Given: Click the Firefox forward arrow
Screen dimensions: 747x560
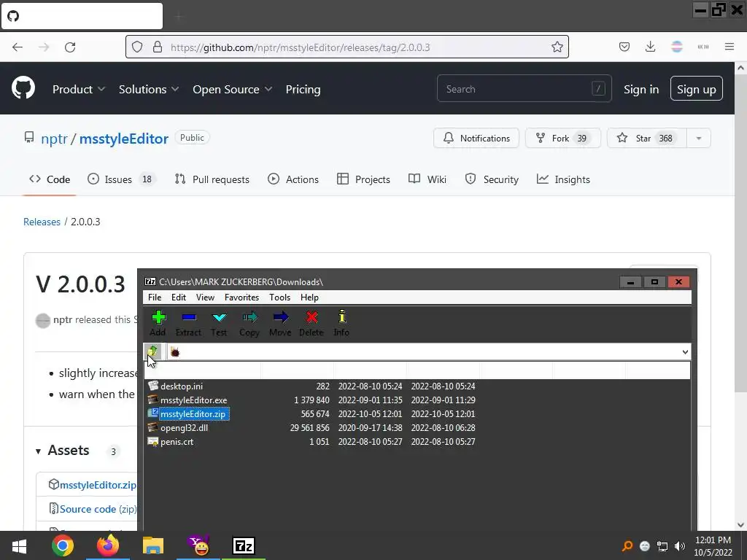Looking at the screenshot, I should [44, 47].
